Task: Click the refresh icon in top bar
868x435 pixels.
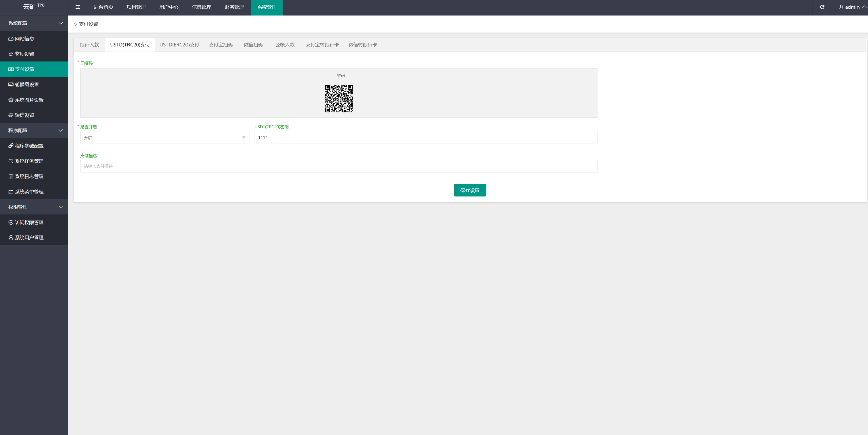Action: (822, 7)
